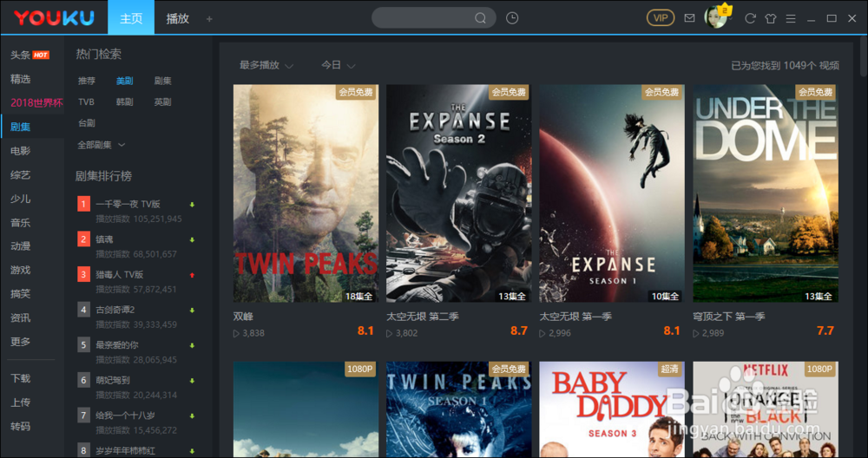
Task: Click the YOUKU logo
Action: coord(54,17)
